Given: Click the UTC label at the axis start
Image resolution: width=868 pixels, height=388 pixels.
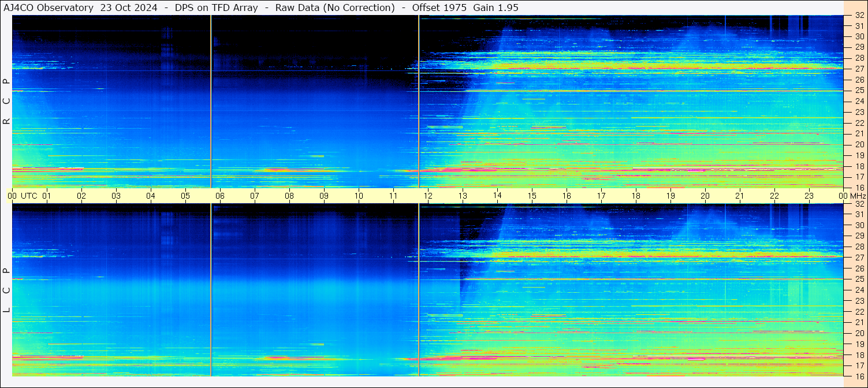Looking at the screenshot, I should pos(29,196).
